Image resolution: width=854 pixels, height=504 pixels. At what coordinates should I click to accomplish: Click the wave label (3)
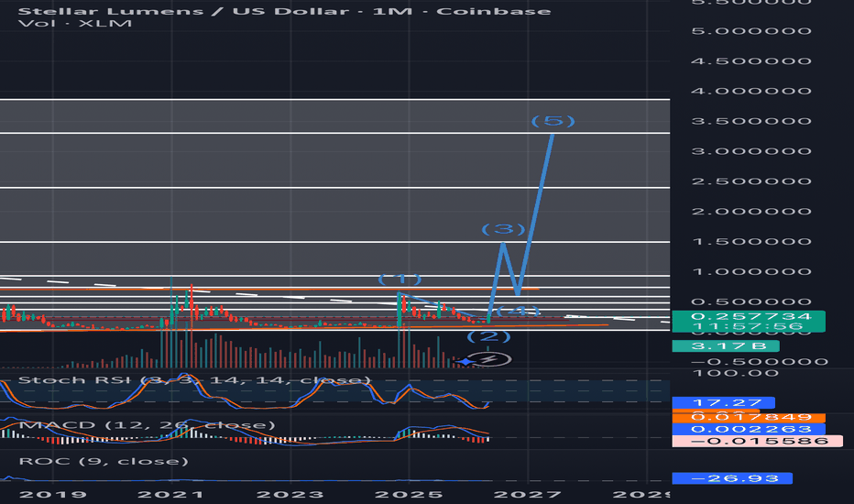pyautogui.click(x=503, y=229)
